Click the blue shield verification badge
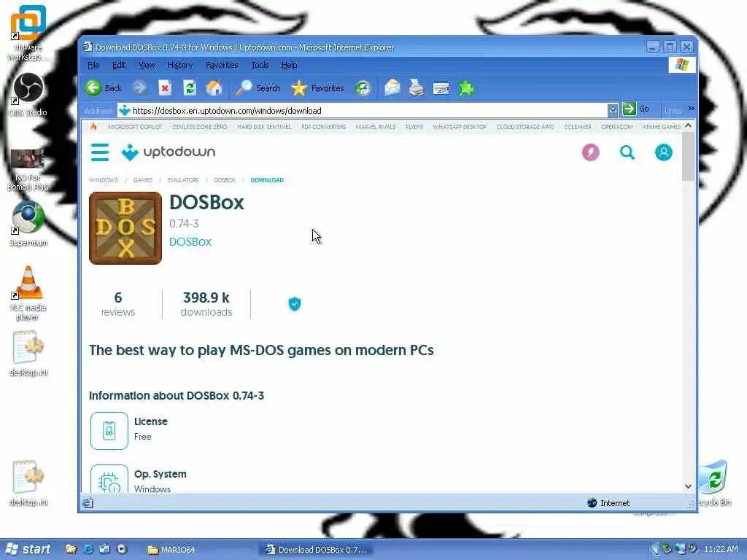The image size is (747, 560). (295, 304)
